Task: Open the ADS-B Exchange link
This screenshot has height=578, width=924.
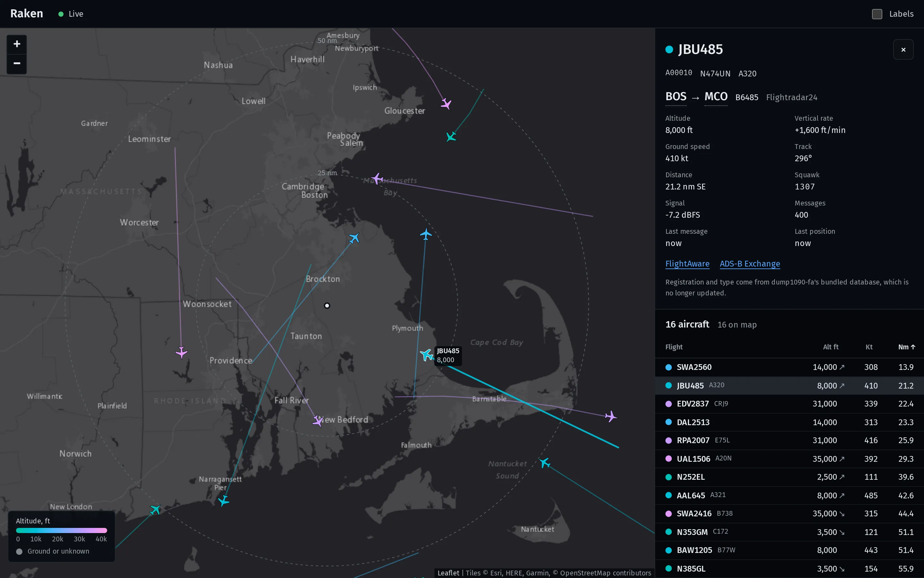Action: coord(750,264)
